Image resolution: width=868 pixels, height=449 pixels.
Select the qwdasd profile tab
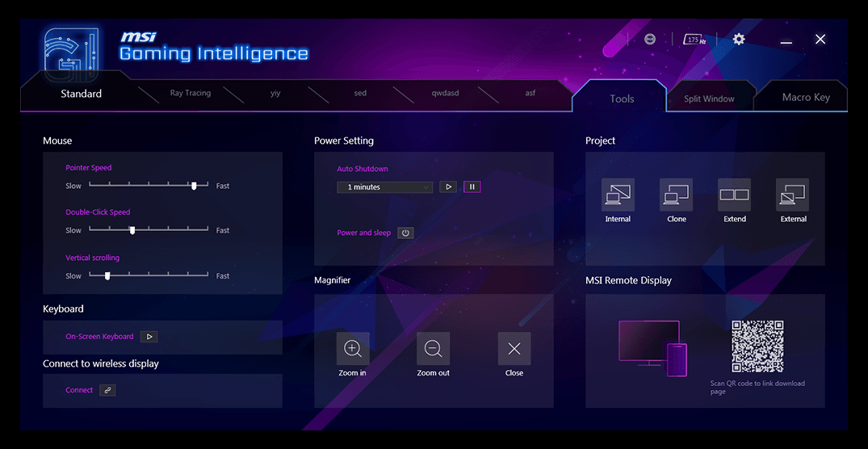(x=445, y=93)
